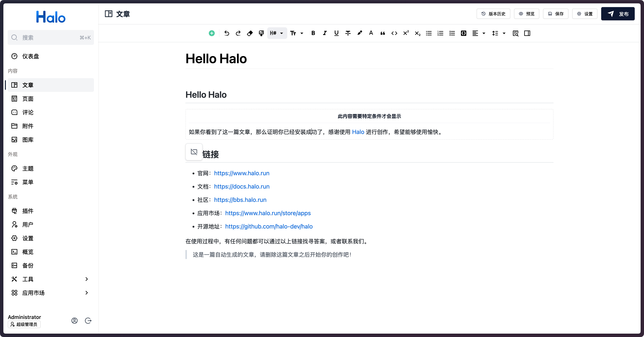Image resolution: width=644 pixels, height=337 pixels.
Task: Open 菜单 menu settings
Action: 51,182
